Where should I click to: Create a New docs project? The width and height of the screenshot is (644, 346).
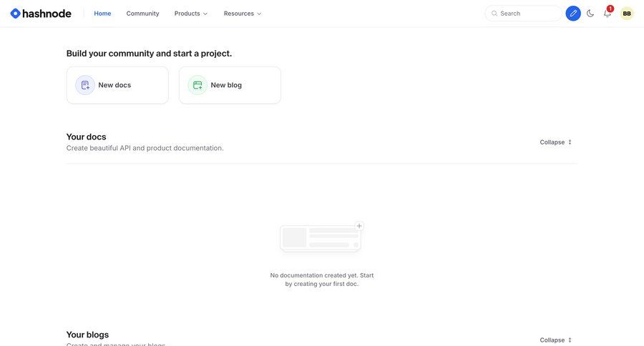(x=117, y=85)
